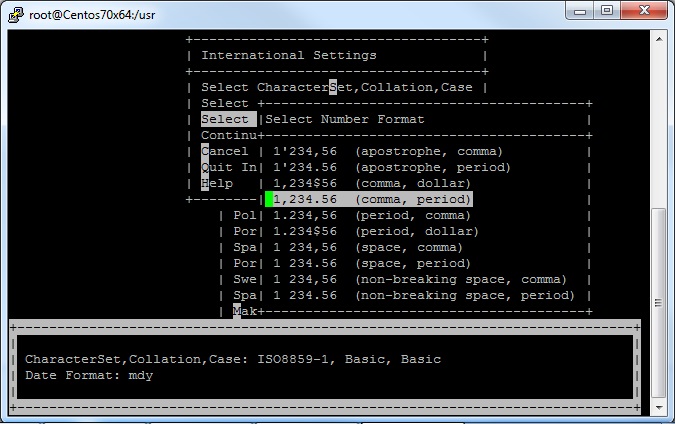Select 1.234,56 (period, comma) format
675x424 pixels.
pos(371,215)
